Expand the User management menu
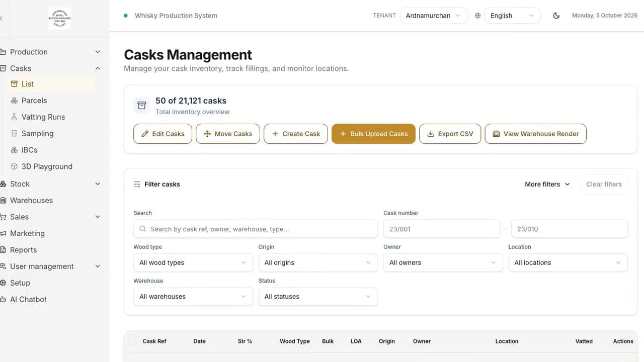644x362 pixels. [x=50, y=266]
